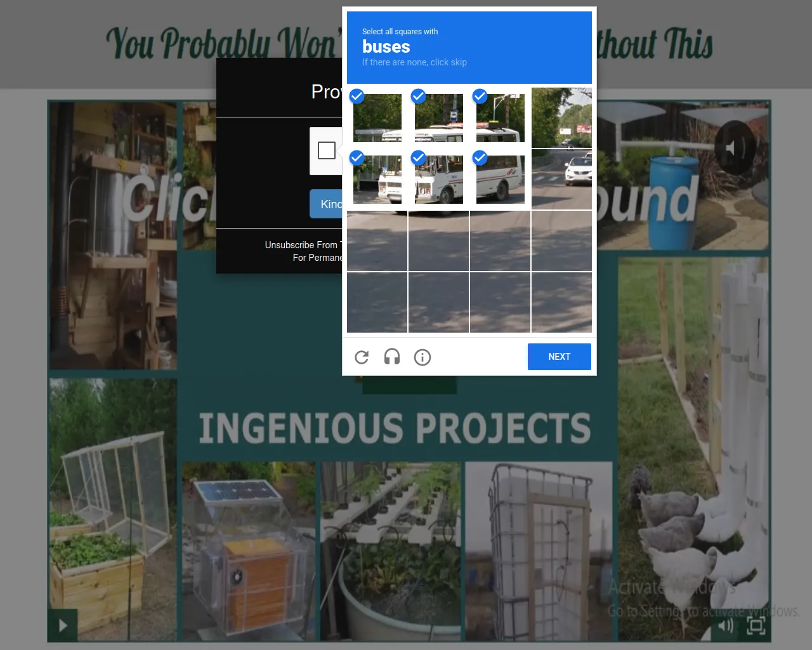Click the video volume speaker icon

pyautogui.click(x=726, y=626)
